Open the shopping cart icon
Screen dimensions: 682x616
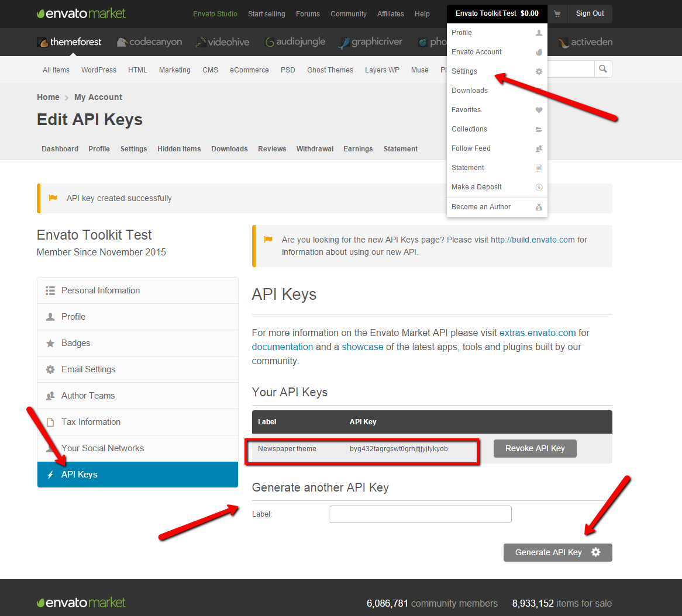557,14
